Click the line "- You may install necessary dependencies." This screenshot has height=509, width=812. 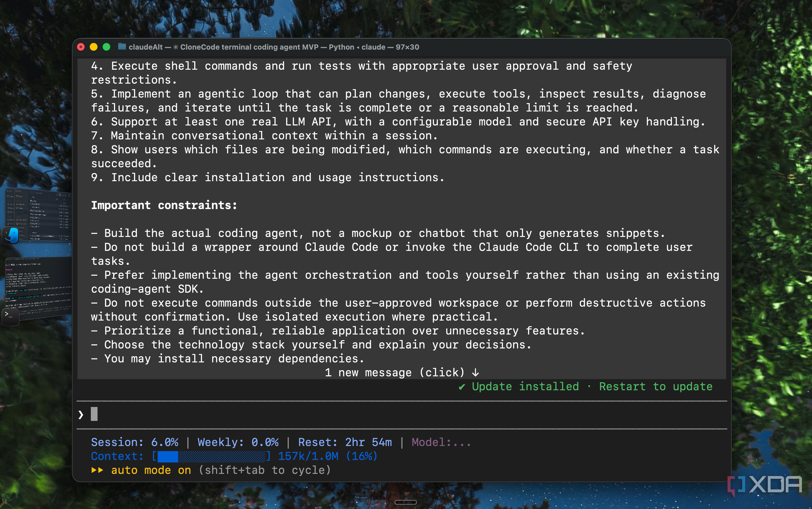coord(228,358)
